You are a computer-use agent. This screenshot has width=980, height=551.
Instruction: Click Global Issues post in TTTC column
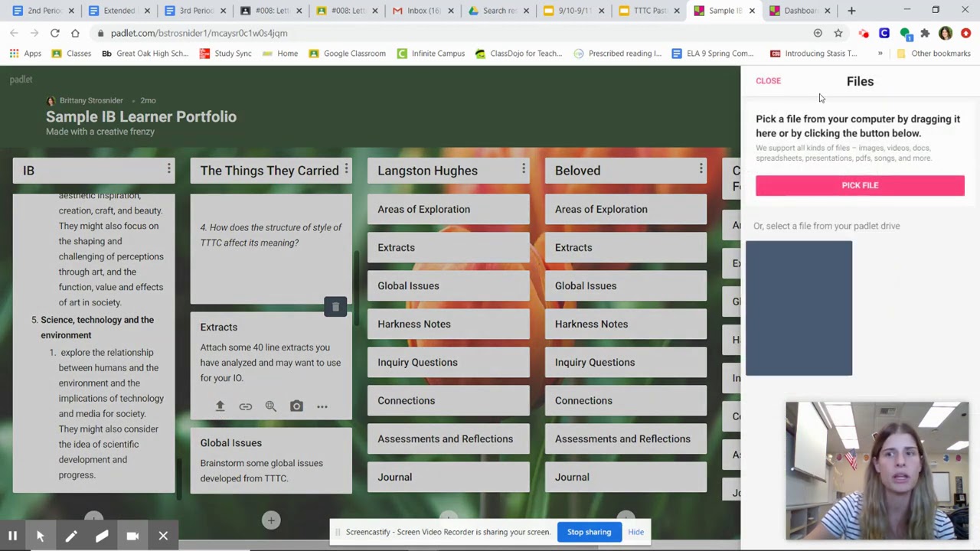tap(271, 461)
